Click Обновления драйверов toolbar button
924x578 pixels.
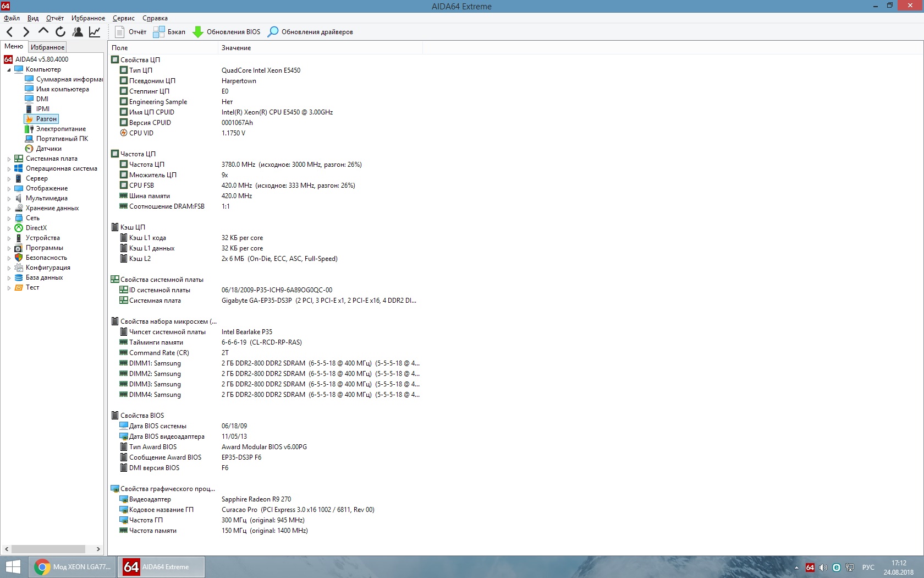tap(310, 32)
